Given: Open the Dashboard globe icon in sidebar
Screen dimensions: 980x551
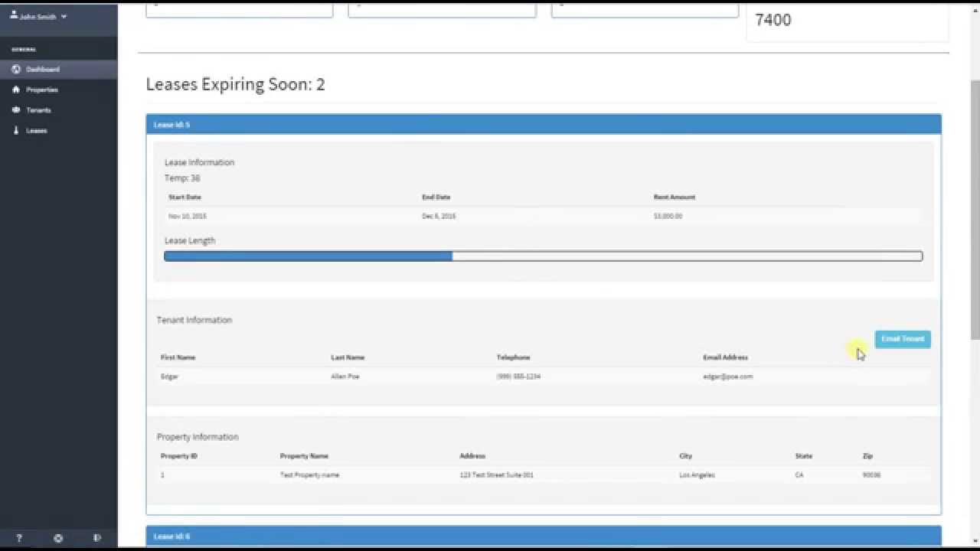Looking at the screenshot, I should pyautogui.click(x=16, y=69).
